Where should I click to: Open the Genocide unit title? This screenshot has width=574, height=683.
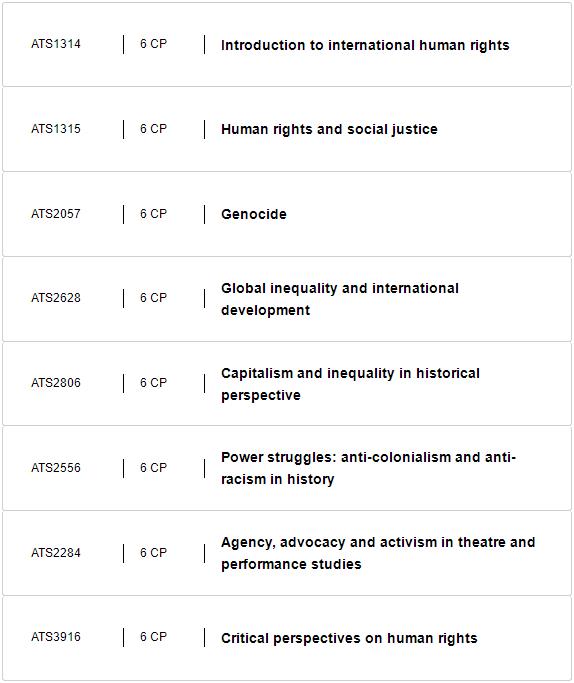click(x=254, y=214)
